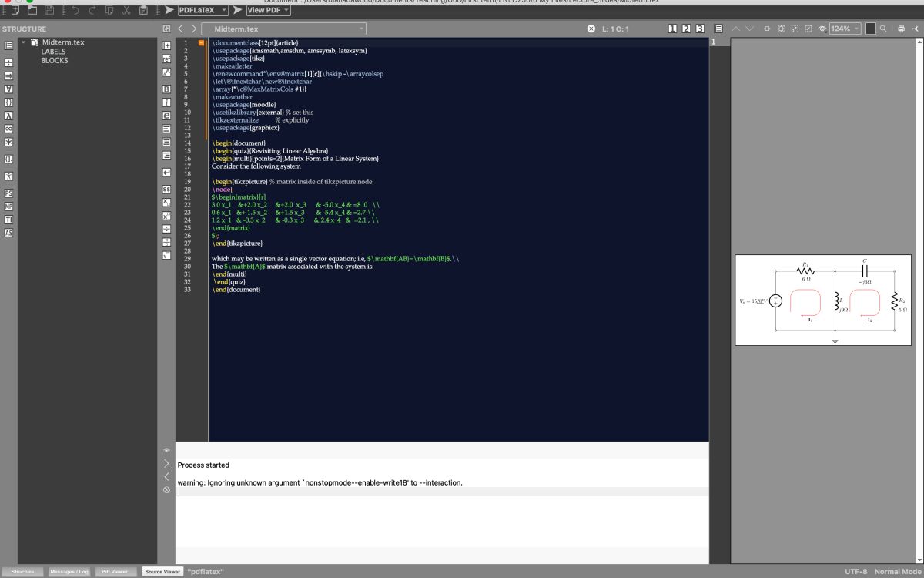Viewport: 924px width, 578px height.
Task: Switch to the Source Viewer tab
Action: [162, 572]
